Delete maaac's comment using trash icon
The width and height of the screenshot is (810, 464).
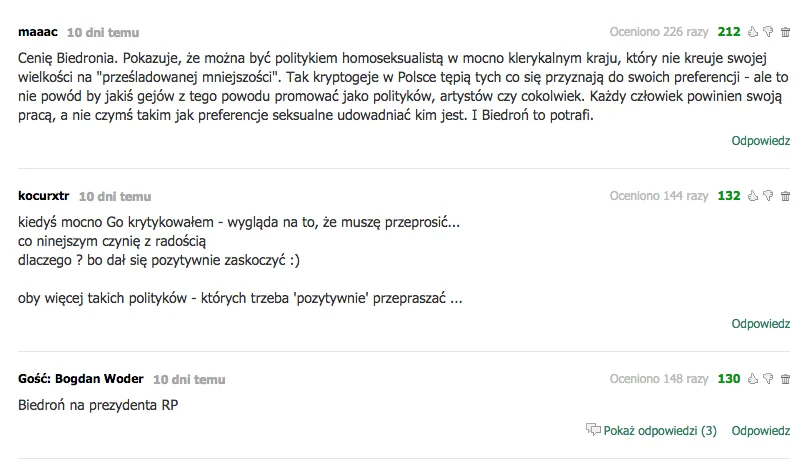pos(785,32)
